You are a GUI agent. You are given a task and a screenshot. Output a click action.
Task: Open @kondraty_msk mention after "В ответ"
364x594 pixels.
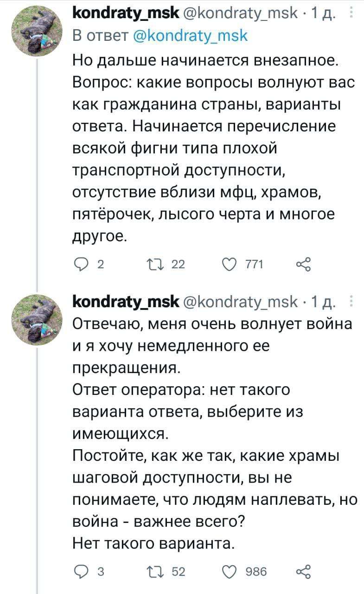[190, 35]
